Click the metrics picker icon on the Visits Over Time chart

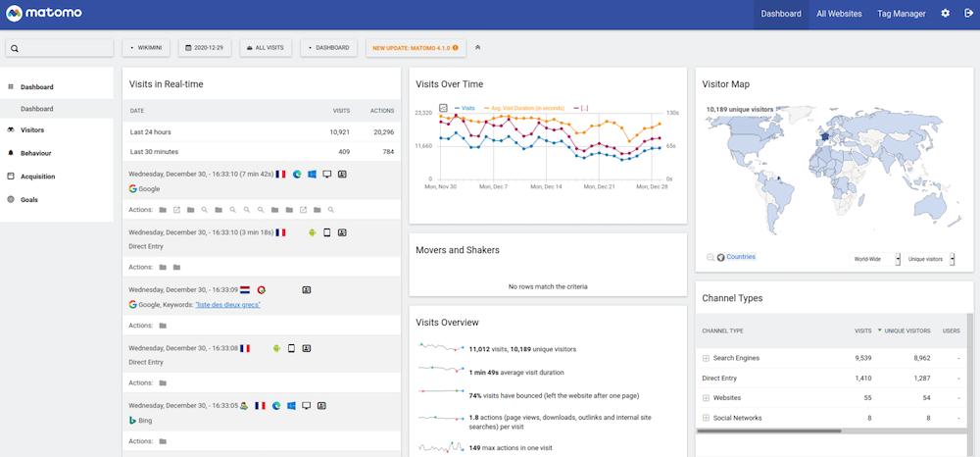click(x=443, y=108)
